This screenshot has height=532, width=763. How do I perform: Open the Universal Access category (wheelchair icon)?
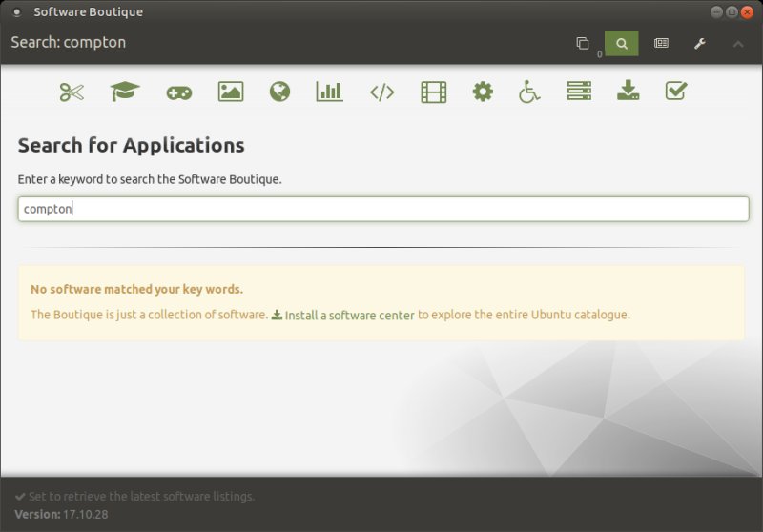pyautogui.click(x=529, y=92)
